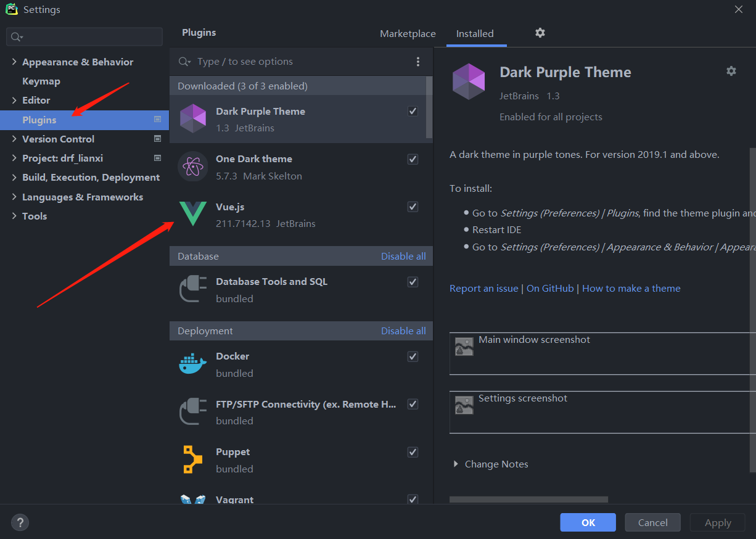Click Cancel button
Image resolution: width=756 pixels, height=539 pixels.
coord(652,522)
